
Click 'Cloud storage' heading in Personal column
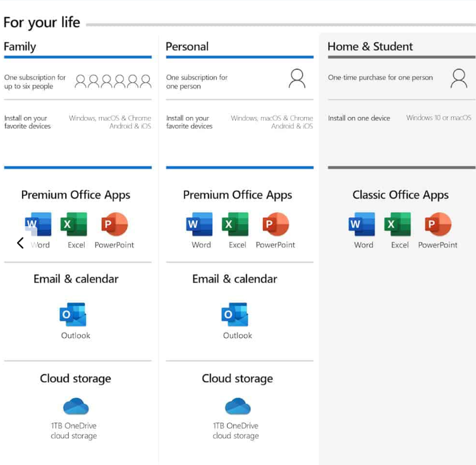click(x=237, y=378)
